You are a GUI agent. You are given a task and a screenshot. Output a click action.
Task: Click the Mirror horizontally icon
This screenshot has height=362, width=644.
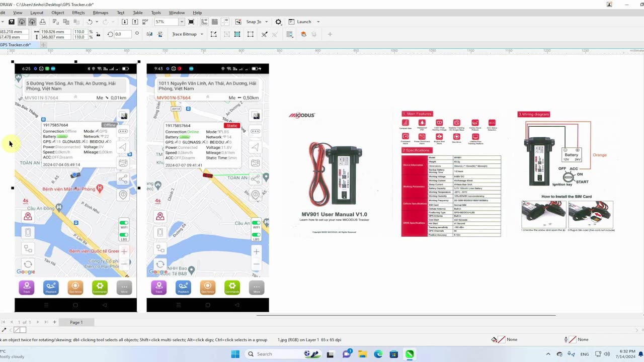pyautogui.click(x=149, y=34)
